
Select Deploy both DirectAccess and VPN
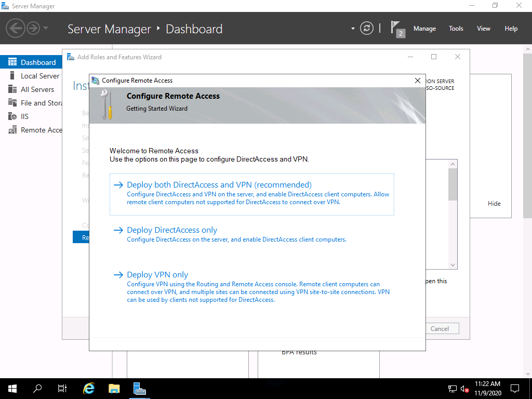(x=219, y=185)
